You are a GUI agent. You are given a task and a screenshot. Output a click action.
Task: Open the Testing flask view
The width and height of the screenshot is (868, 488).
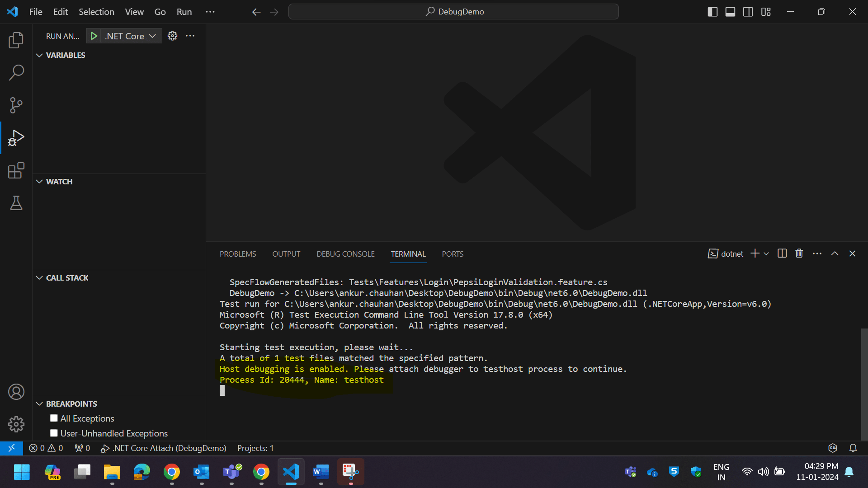16,203
